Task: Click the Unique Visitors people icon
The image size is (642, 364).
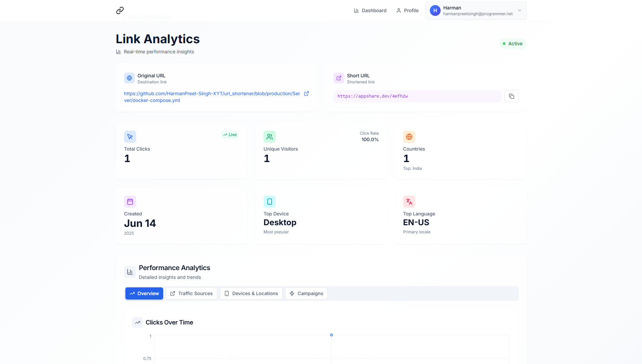Action: coord(270,137)
